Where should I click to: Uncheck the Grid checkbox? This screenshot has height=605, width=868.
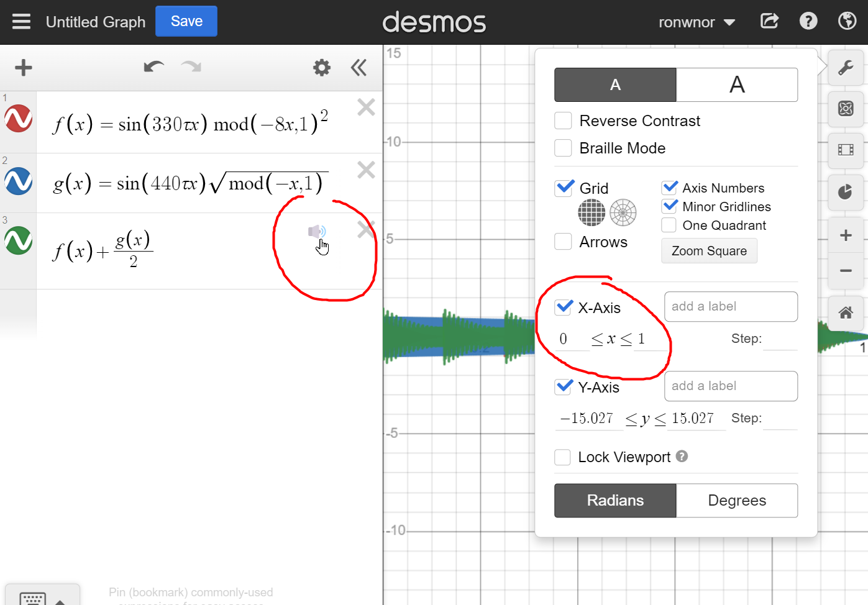click(x=563, y=188)
